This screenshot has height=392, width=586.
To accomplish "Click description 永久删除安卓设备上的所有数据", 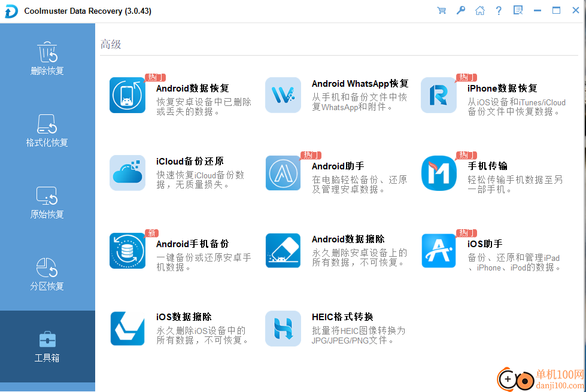I will 360,257.
